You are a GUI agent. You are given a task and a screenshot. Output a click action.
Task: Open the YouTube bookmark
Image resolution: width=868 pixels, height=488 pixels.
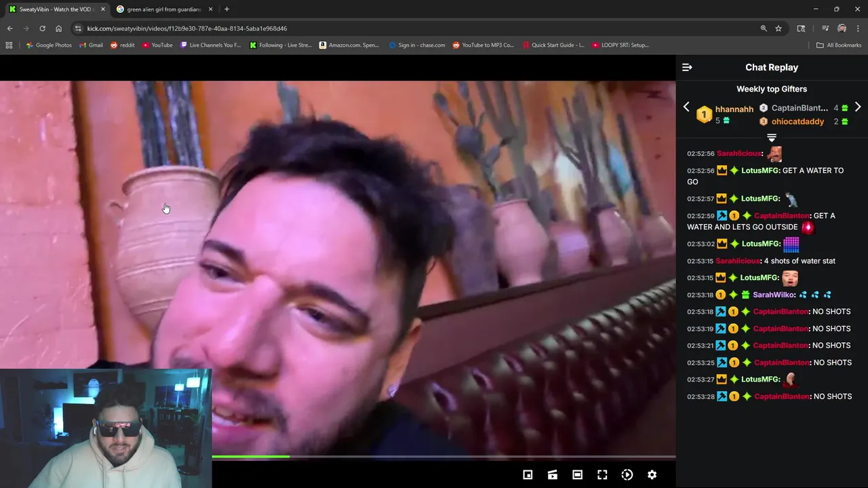click(157, 45)
